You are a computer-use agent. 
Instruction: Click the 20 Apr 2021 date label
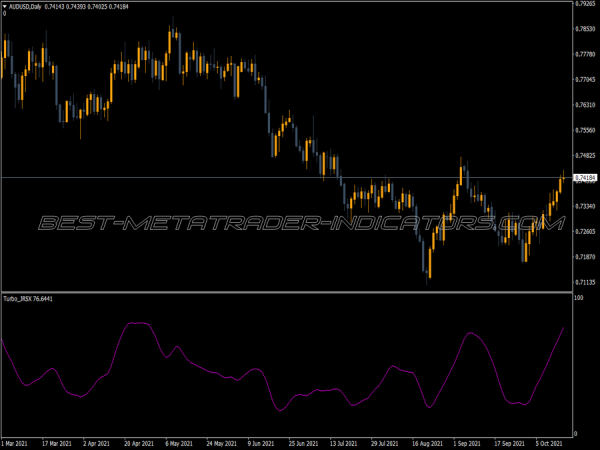[x=137, y=443]
